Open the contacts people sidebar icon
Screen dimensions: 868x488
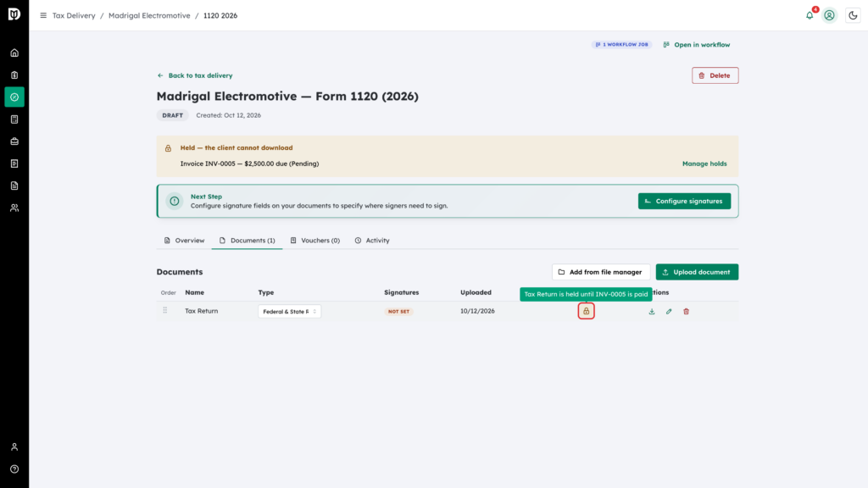(14, 208)
